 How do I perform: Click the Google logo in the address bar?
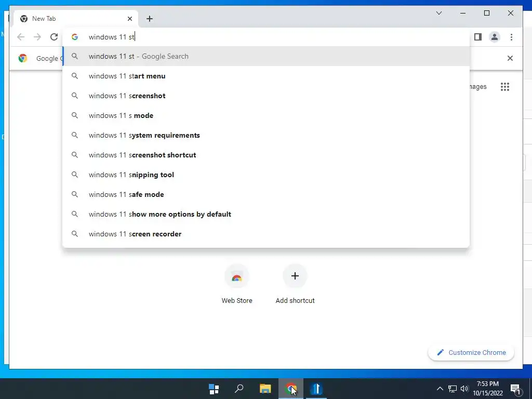click(75, 37)
